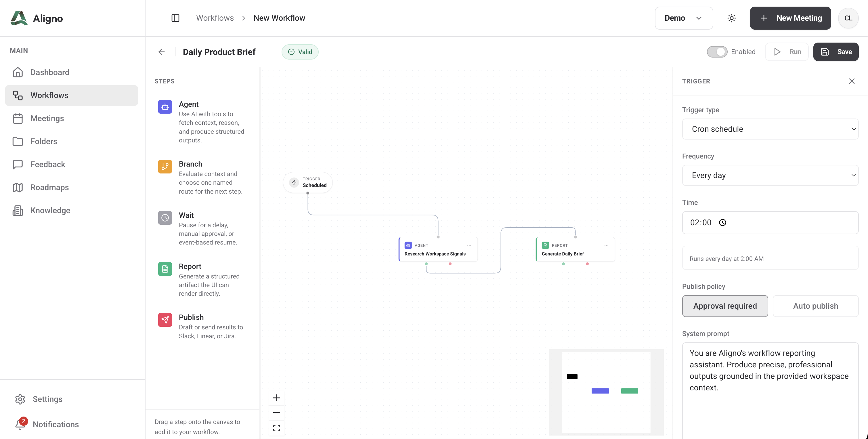Run the Daily Product Brief workflow
868x439 pixels.
click(787, 51)
